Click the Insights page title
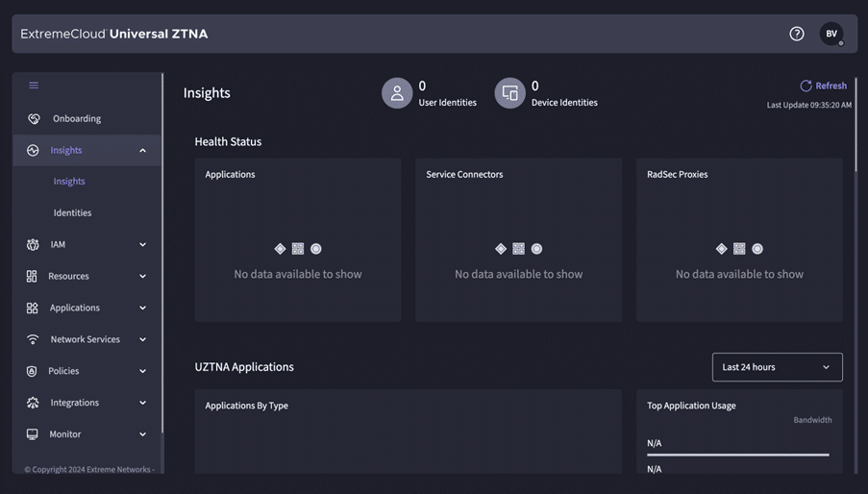The height and width of the screenshot is (494, 868). pyautogui.click(x=207, y=93)
